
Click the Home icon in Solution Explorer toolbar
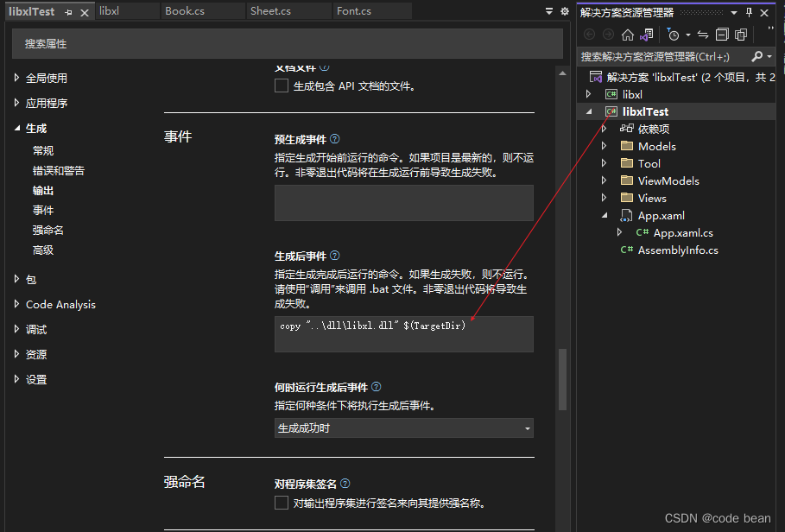point(627,35)
